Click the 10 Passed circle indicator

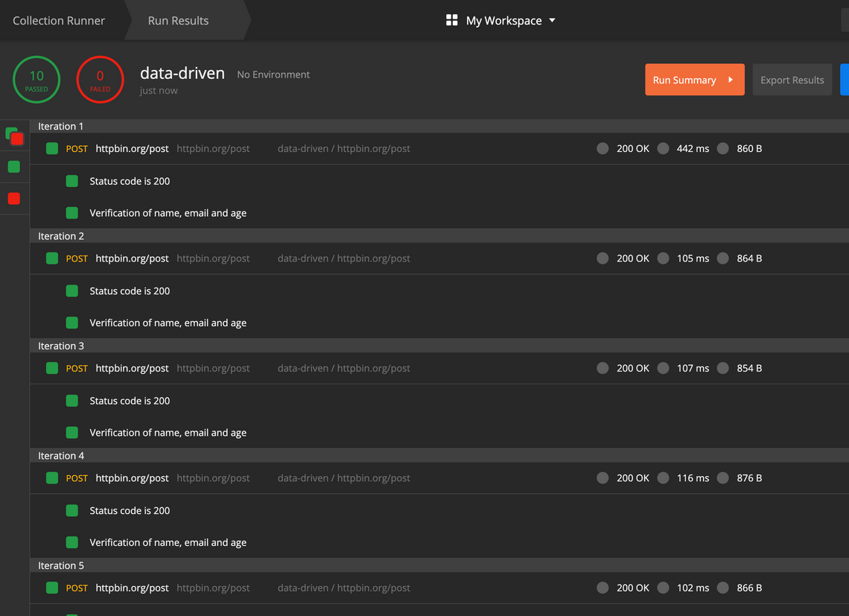pos(36,80)
